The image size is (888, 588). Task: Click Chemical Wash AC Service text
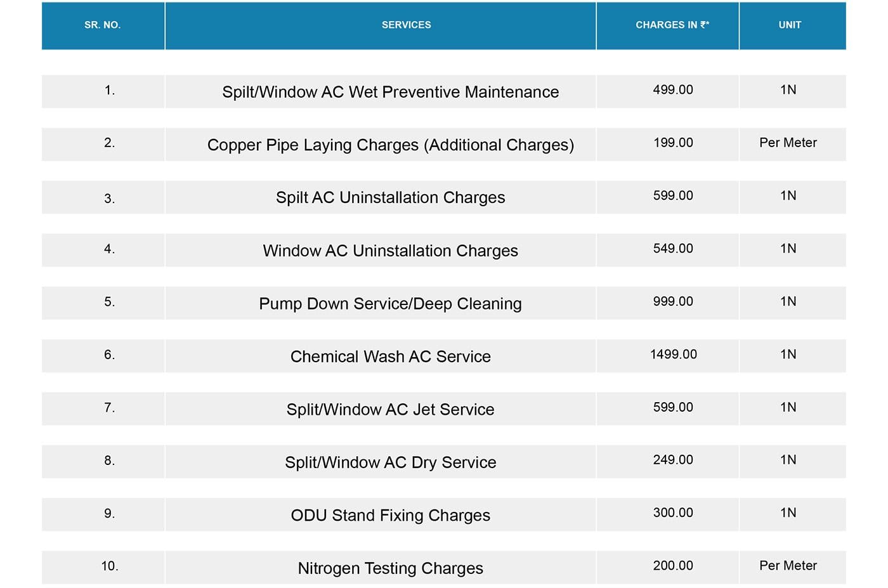[x=390, y=356]
